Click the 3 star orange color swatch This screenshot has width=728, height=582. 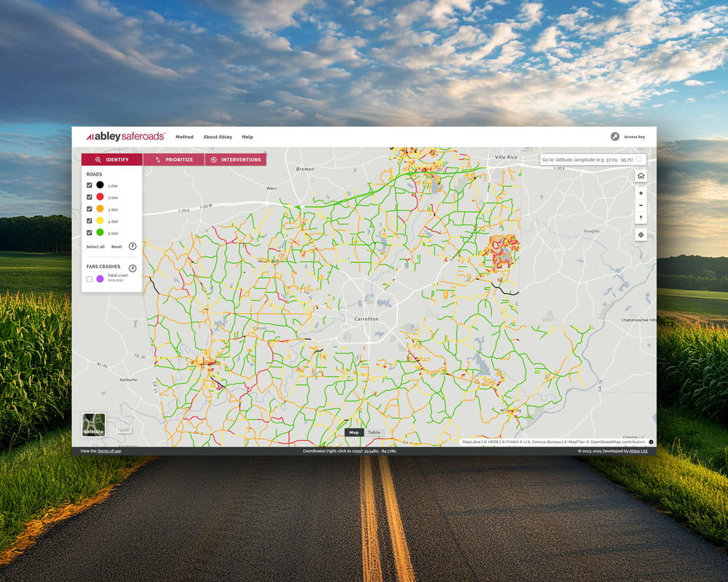tap(100, 209)
